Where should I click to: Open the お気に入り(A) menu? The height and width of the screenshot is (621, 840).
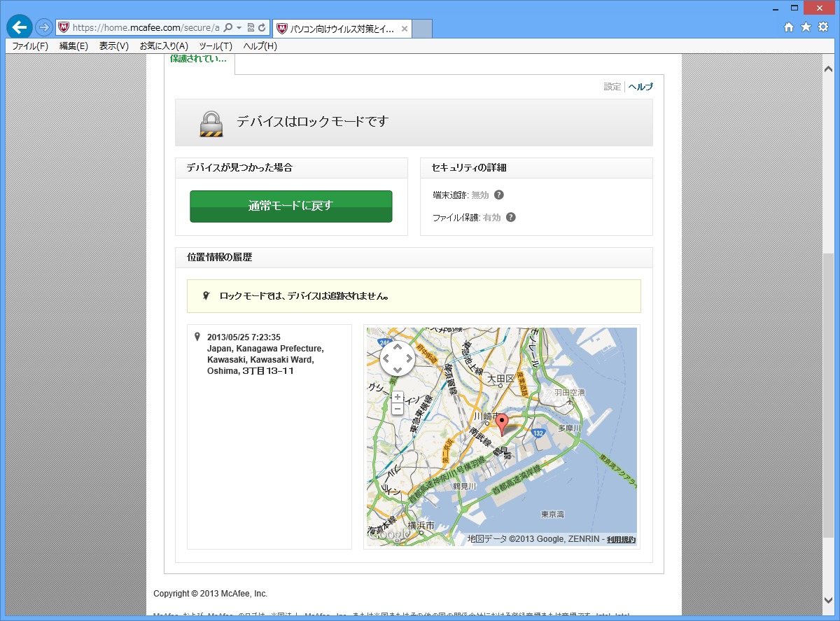click(x=163, y=46)
